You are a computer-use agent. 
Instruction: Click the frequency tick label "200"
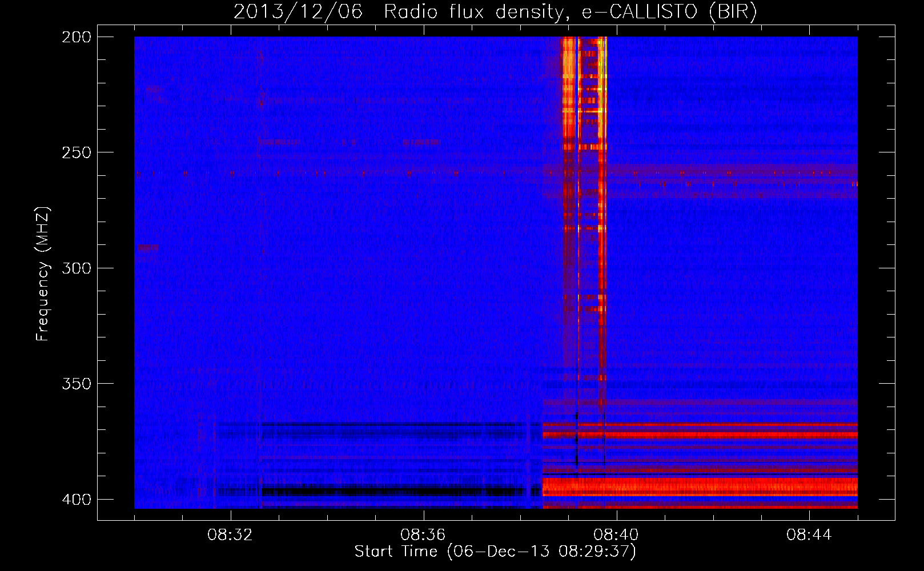tap(76, 37)
